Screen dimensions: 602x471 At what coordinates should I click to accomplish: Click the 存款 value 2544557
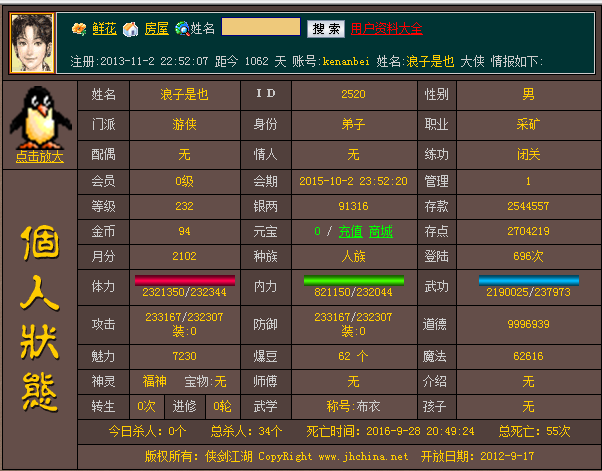(528, 207)
